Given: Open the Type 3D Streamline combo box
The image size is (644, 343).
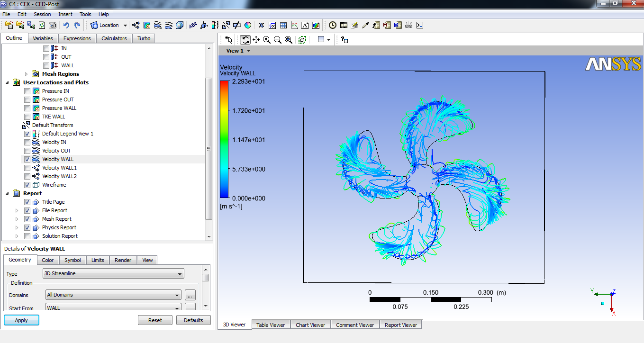Looking at the screenshot, I should pos(113,273).
